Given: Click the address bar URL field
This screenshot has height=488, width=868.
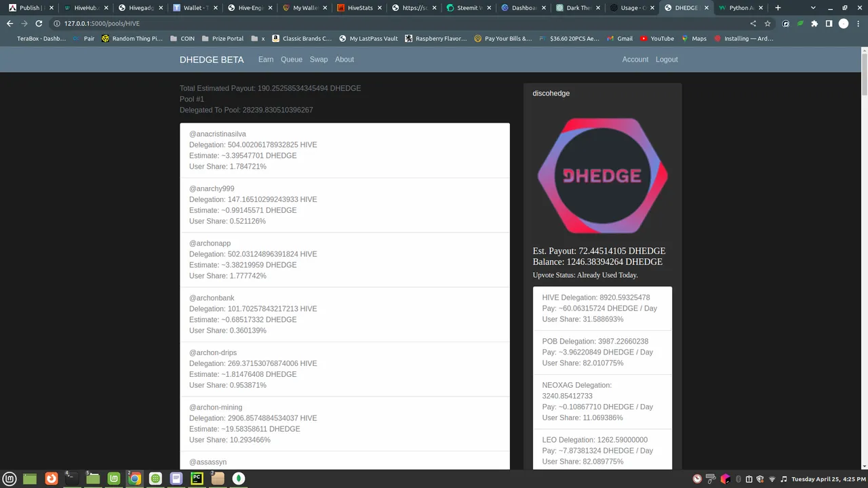Looking at the screenshot, I should [x=400, y=23].
